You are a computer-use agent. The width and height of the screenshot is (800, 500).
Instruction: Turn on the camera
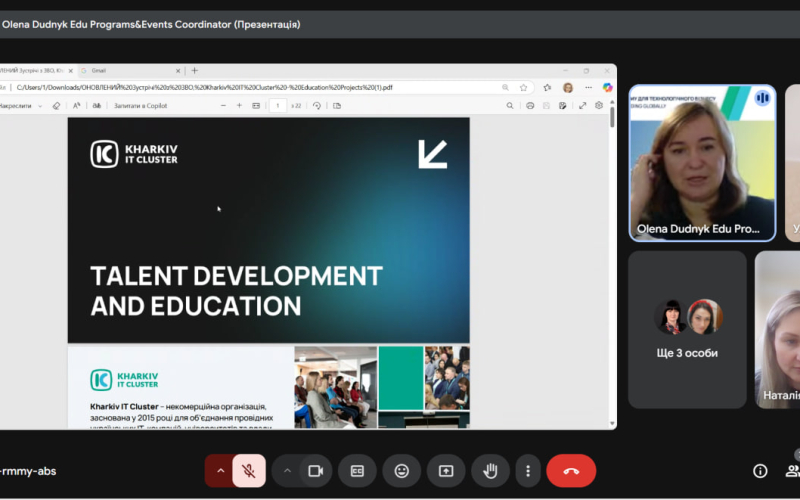(x=316, y=471)
